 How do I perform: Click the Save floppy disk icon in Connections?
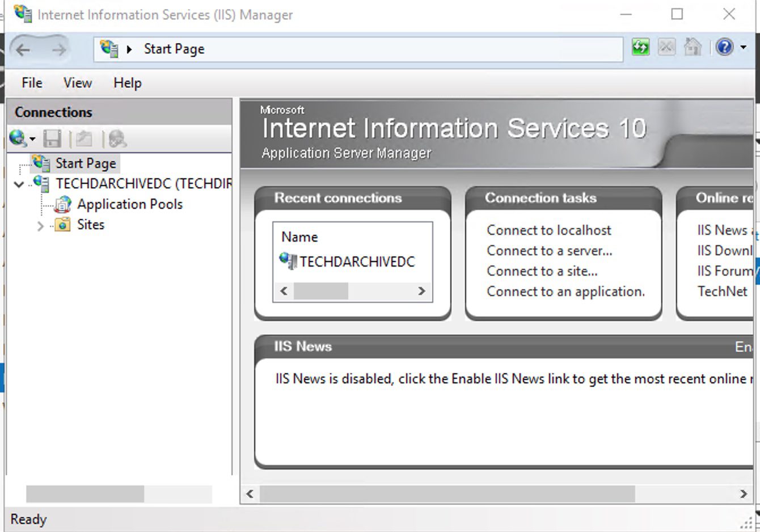click(x=52, y=139)
